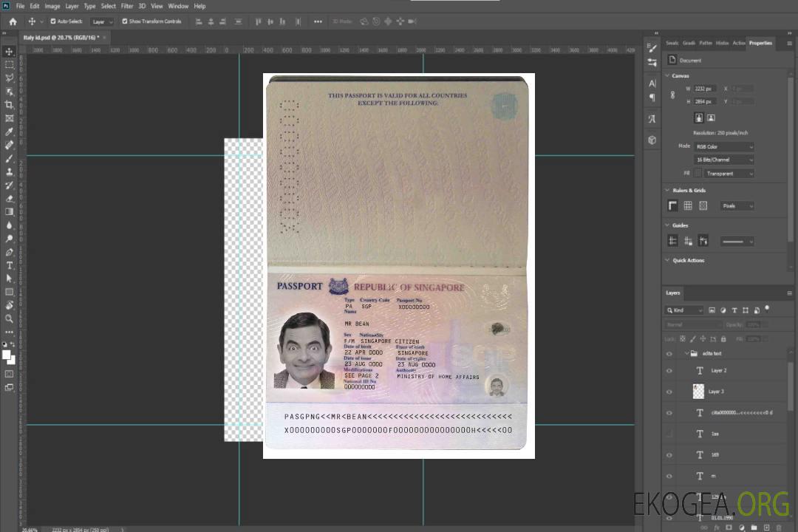Filter layers by type layers
This screenshot has width=798, height=532.
tap(734, 310)
